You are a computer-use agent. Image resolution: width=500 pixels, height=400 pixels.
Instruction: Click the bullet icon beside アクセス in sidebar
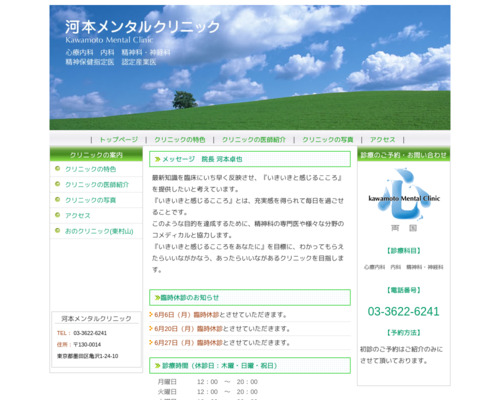57,215
